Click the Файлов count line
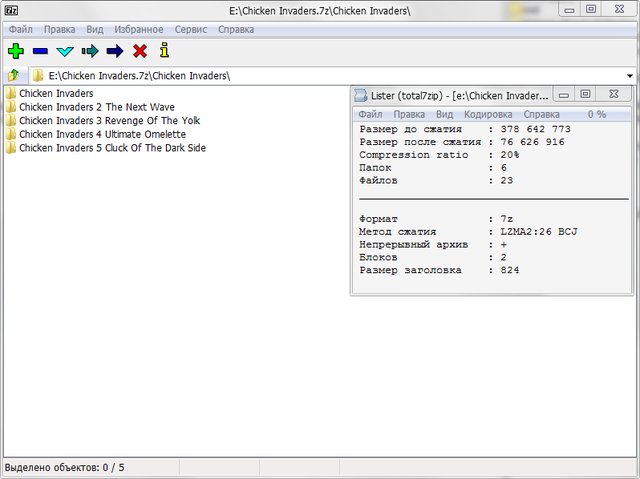Image resolution: width=640 pixels, height=479 pixels. (x=436, y=180)
